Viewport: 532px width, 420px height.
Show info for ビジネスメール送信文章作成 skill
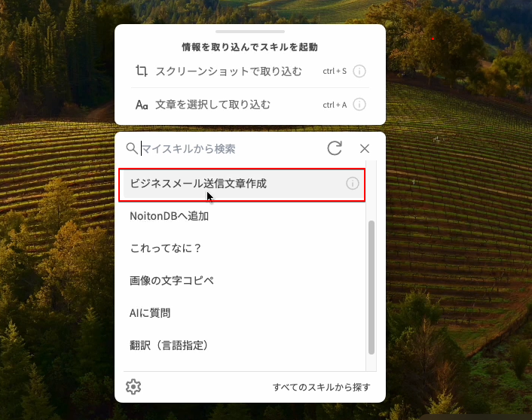pyautogui.click(x=352, y=184)
